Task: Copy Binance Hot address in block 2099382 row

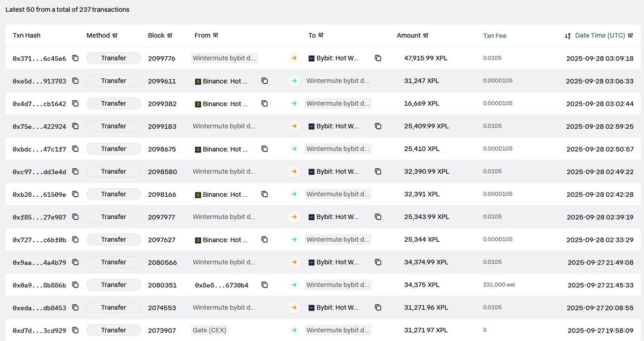Action: (x=264, y=103)
